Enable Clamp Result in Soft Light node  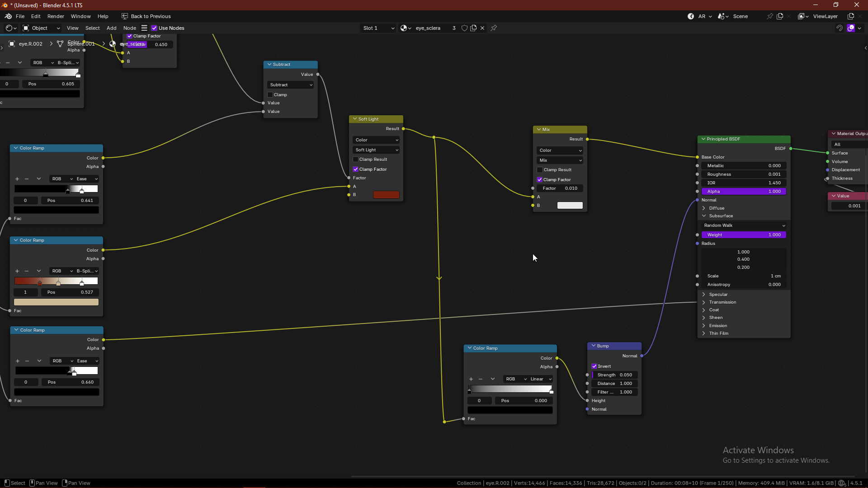click(x=355, y=160)
